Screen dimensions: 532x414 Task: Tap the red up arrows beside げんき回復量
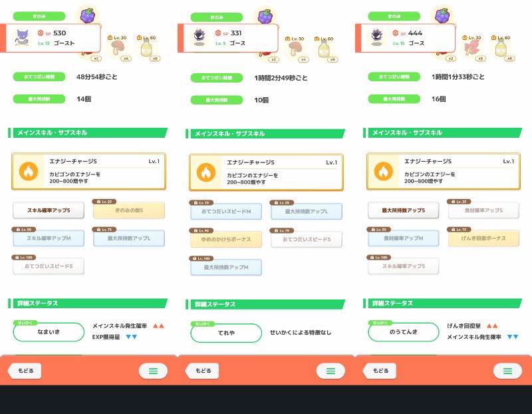pyautogui.click(x=492, y=325)
